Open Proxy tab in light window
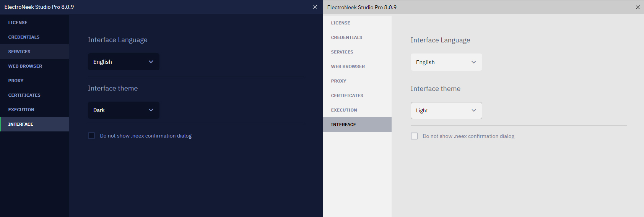Screen dimensions: 644x217 pos(357,81)
